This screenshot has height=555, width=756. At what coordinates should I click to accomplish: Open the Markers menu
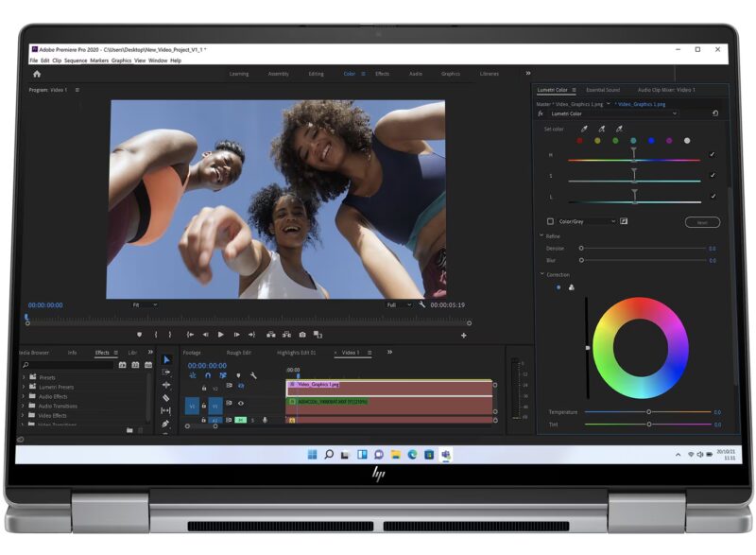tap(99, 61)
